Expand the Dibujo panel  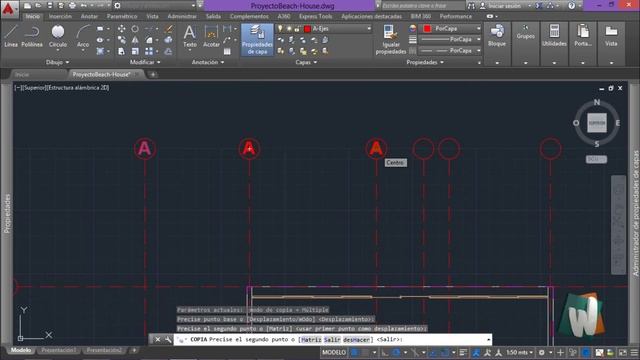tap(58, 62)
